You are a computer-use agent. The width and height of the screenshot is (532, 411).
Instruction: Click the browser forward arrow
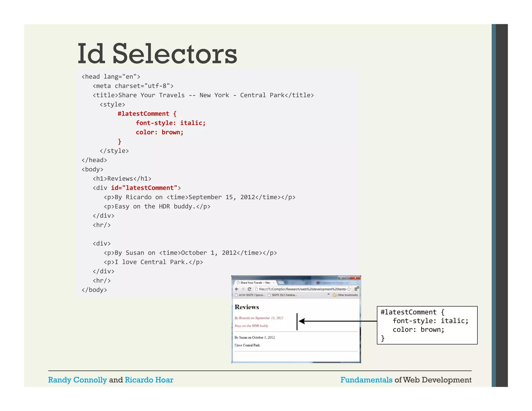243,289
